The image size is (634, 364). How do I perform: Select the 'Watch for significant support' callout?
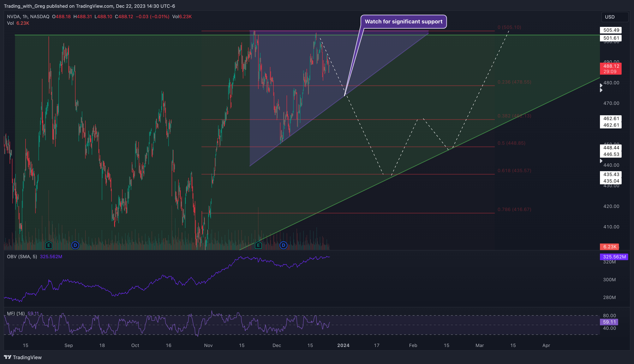pyautogui.click(x=403, y=21)
